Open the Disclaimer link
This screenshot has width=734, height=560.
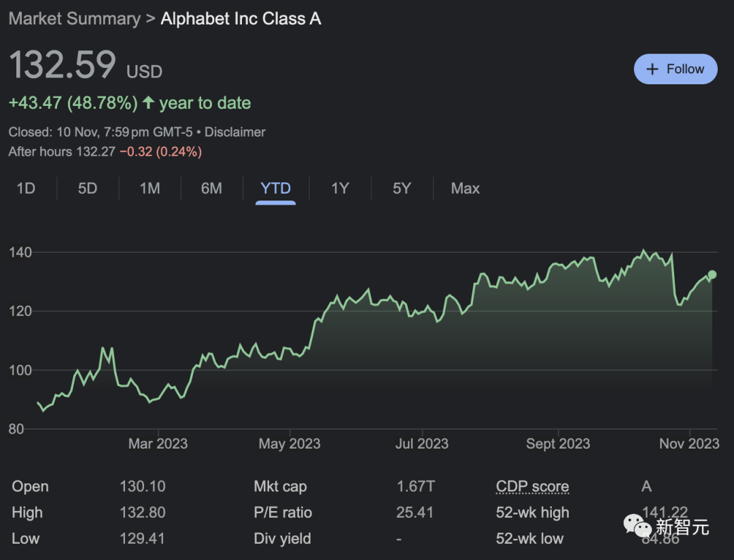point(235,132)
